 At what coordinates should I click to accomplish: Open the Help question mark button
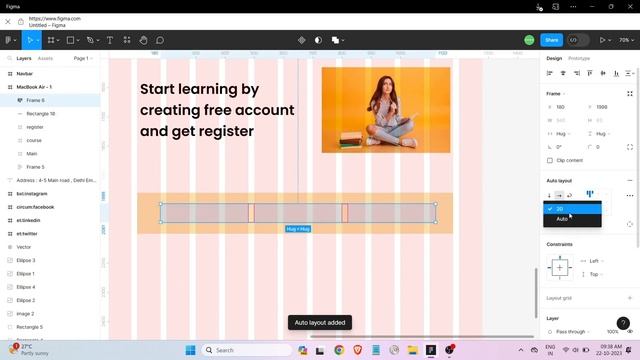623,323
